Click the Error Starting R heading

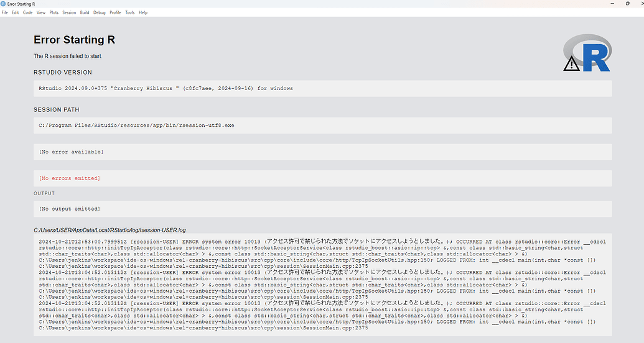tap(74, 40)
